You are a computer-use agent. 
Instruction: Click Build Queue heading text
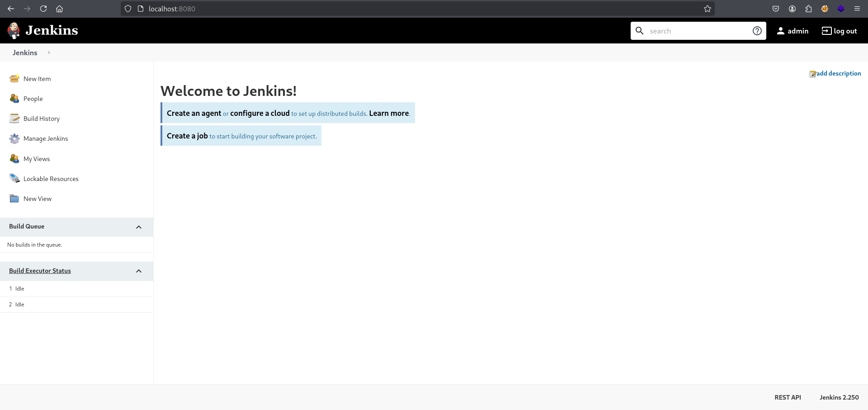click(x=27, y=226)
